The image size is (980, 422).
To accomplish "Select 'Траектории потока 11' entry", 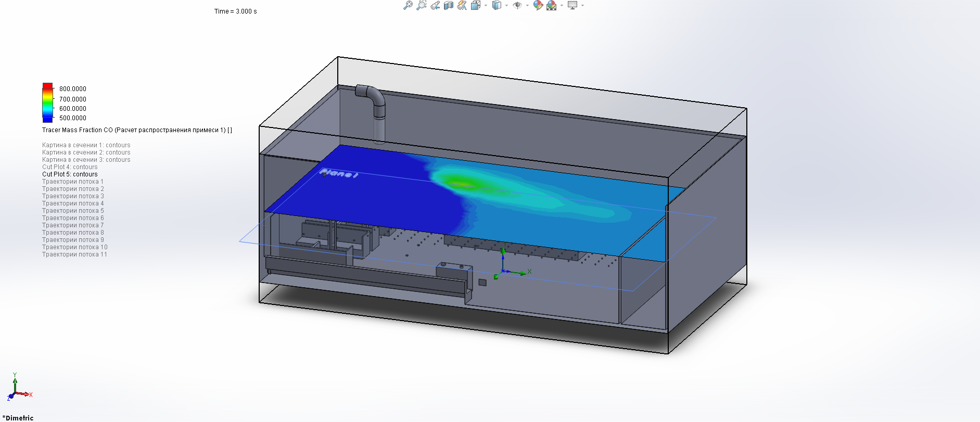I will [x=75, y=254].
